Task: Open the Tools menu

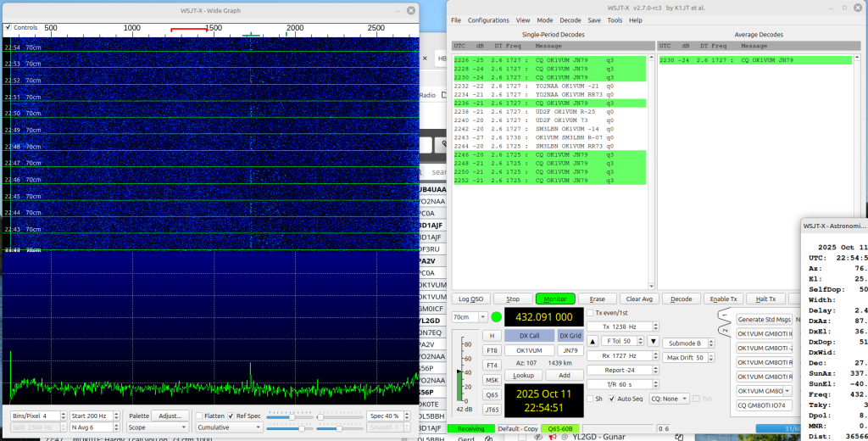Action: 615,20
